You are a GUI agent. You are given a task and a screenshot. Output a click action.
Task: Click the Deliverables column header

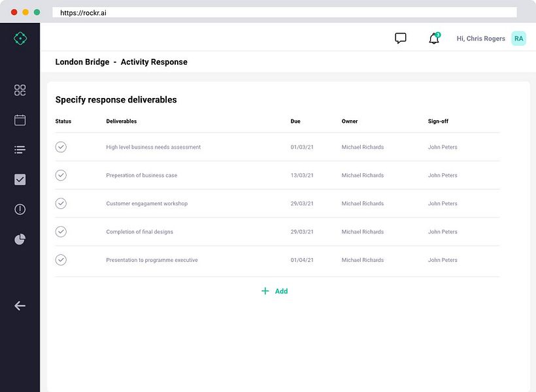(x=122, y=122)
